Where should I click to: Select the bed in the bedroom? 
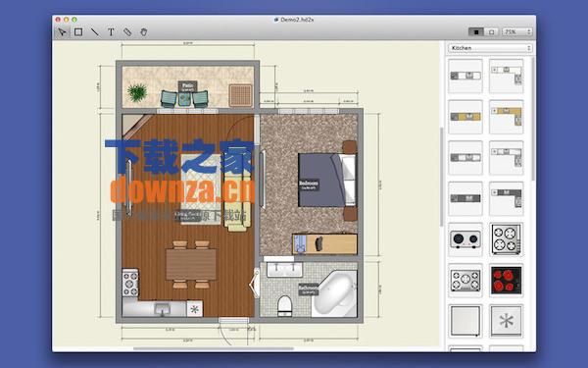tap(326, 180)
